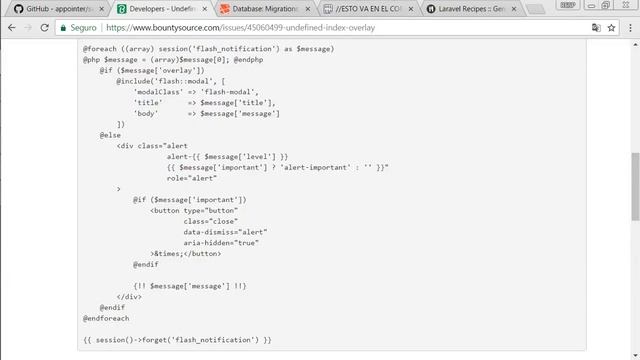
Task: Click the green secure padlock icon
Action: [63, 28]
